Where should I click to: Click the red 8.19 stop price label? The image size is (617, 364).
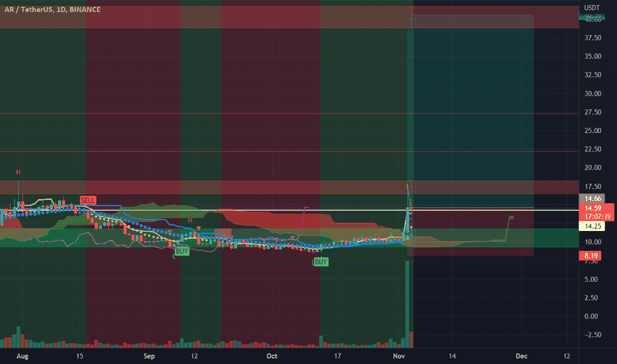tap(591, 255)
